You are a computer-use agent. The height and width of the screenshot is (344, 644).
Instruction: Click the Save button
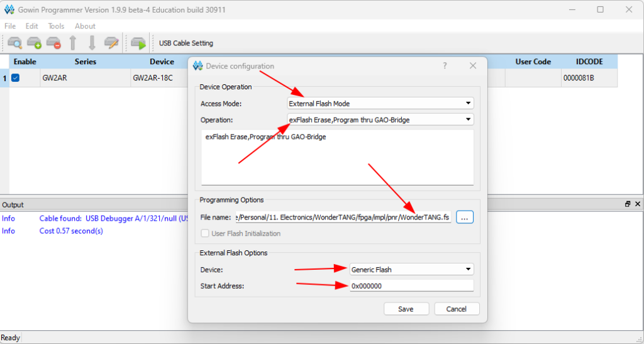(x=406, y=309)
